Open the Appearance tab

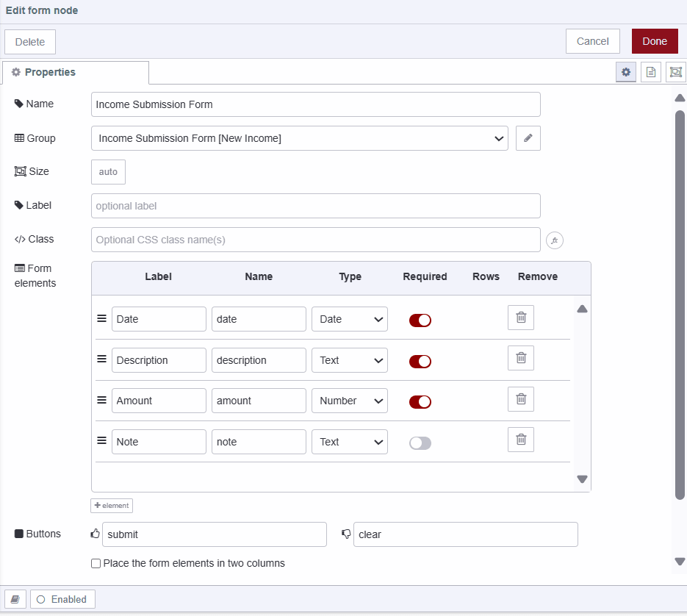tap(675, 72)
